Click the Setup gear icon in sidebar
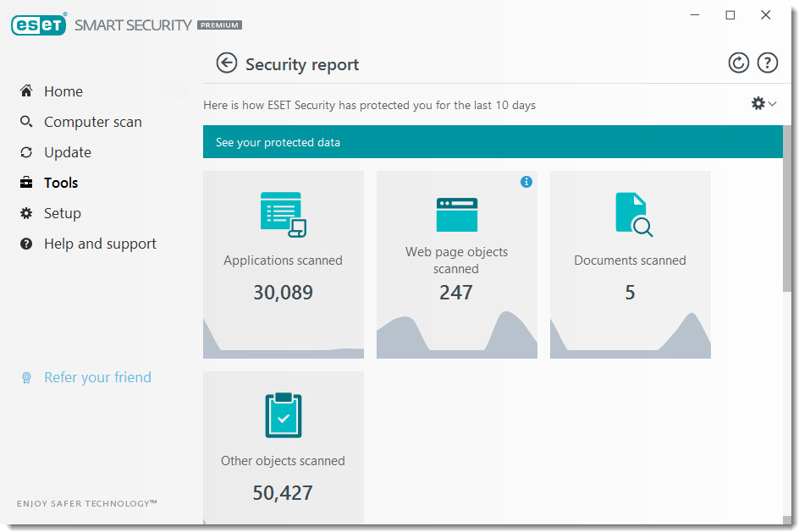Screen dimensions: 799x532 26,213
